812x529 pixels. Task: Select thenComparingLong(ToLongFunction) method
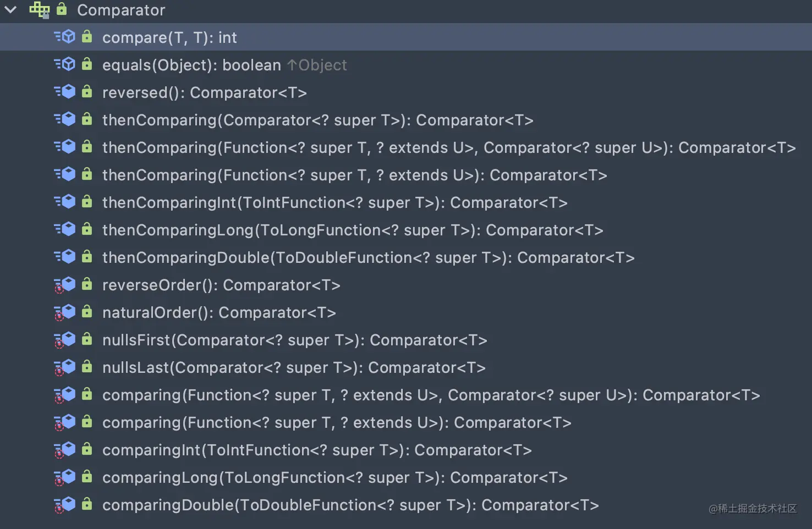pos(353,230)
